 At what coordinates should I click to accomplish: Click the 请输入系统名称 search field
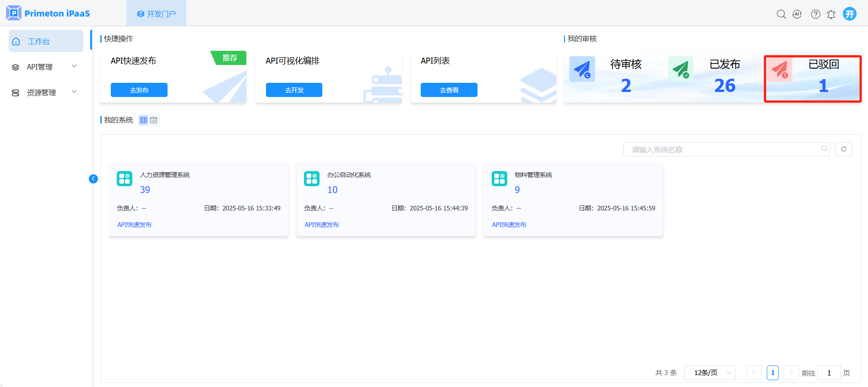click(x=723, y=150)
